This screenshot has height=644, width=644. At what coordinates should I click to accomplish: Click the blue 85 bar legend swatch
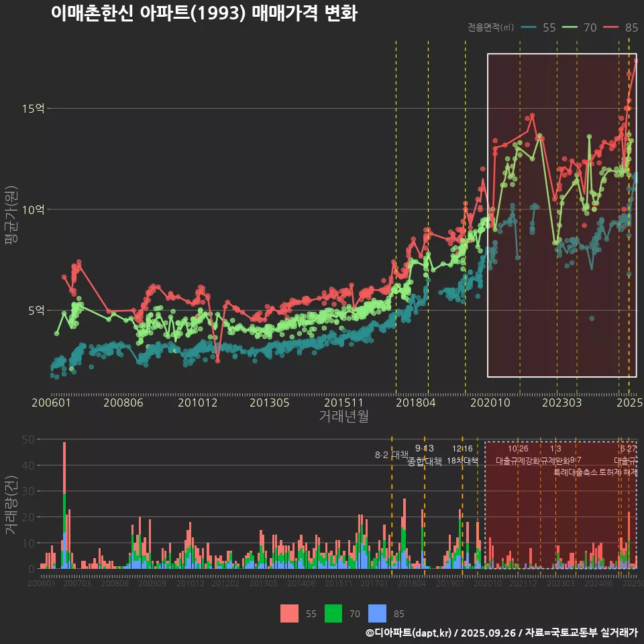(x=378, y=613)
